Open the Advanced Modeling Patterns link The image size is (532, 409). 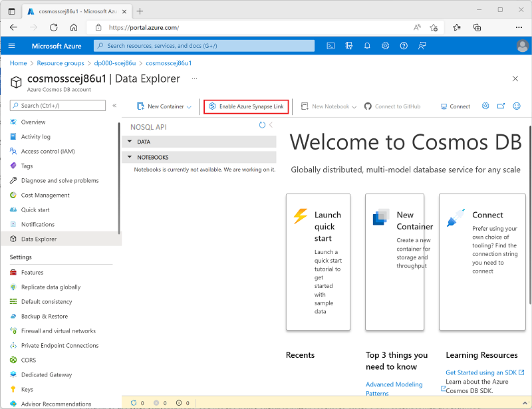pyautogui.click(x=394, y=388)
